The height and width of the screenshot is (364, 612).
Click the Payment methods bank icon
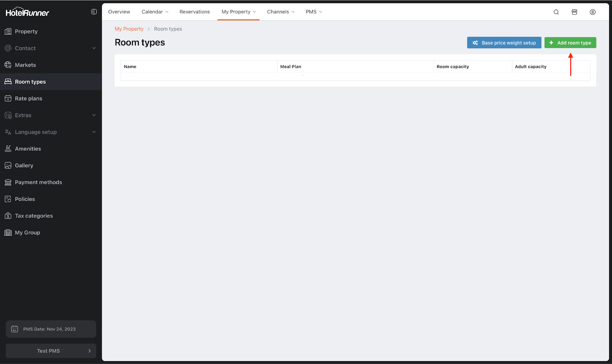pos(8,182)
